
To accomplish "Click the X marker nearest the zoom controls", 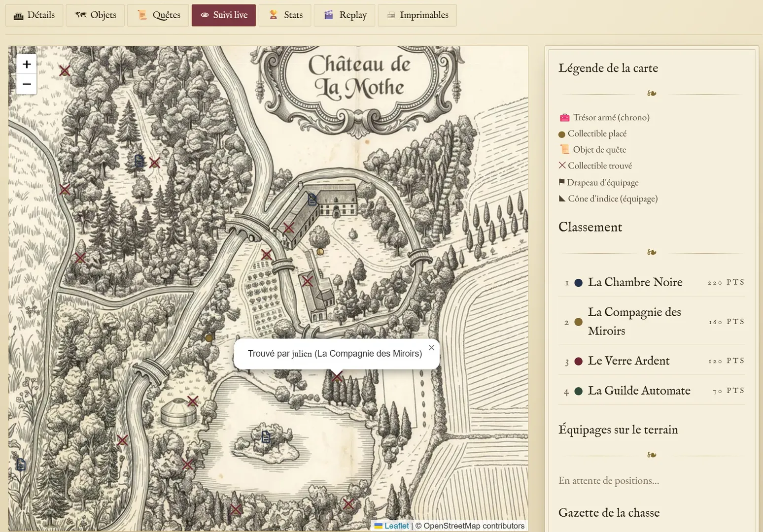I will [65, 71].
